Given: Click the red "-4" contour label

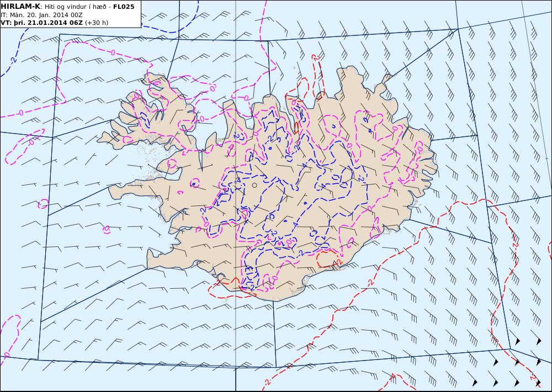Looking at the screenshot, I should point(392,377).
